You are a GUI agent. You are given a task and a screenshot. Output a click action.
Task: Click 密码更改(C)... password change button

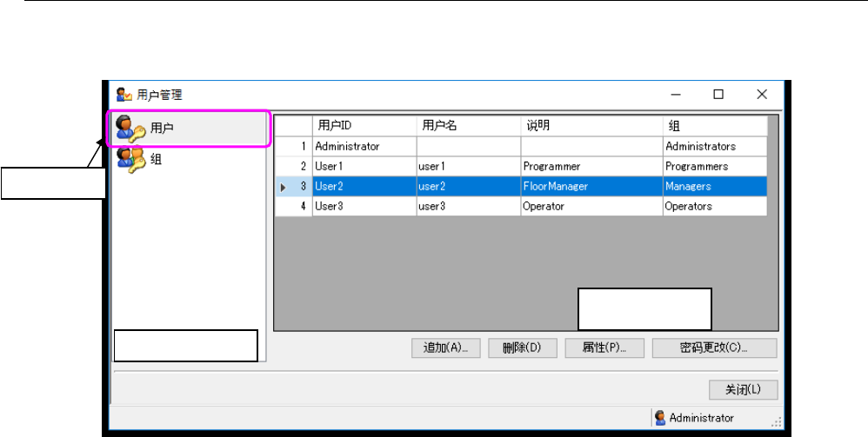click(715, 348)
